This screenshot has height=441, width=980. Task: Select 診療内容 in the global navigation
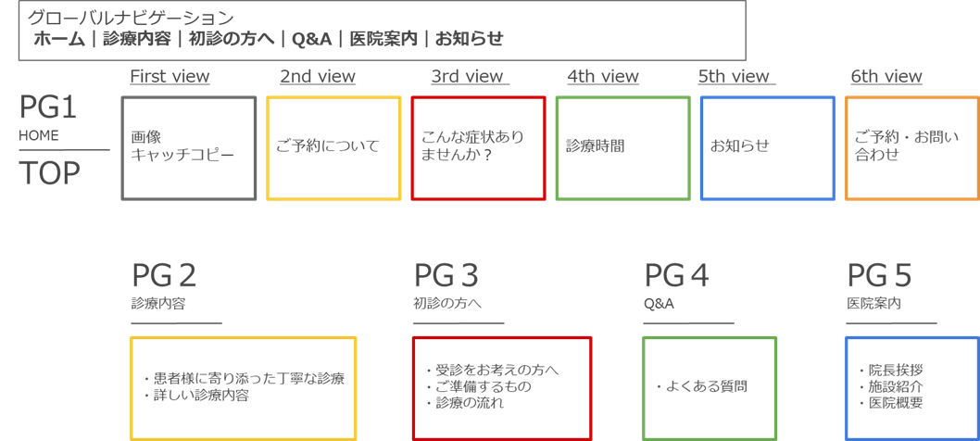pyautogui.click(x=137, y=40)
